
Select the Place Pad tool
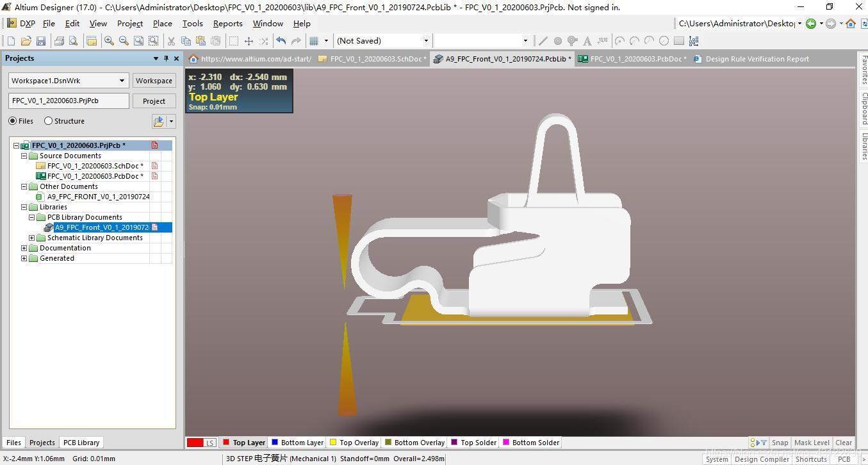pos(558,41)
